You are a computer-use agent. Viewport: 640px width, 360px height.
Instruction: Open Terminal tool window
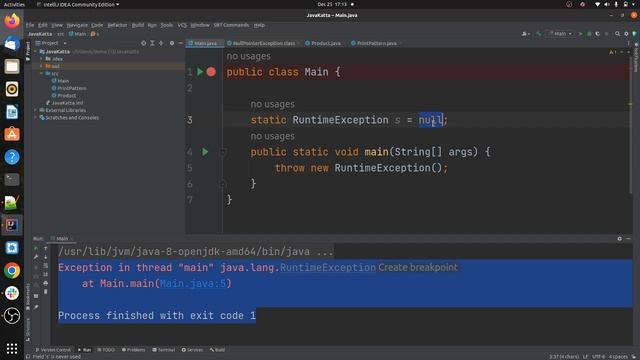[164, 350]
